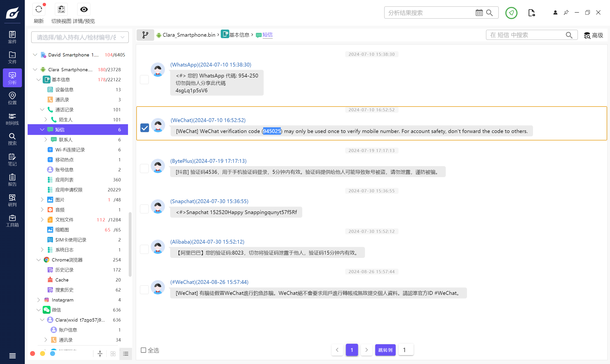Click the green shield status icon
This screenshot has height=364, width=610.
tap(511, 13)
